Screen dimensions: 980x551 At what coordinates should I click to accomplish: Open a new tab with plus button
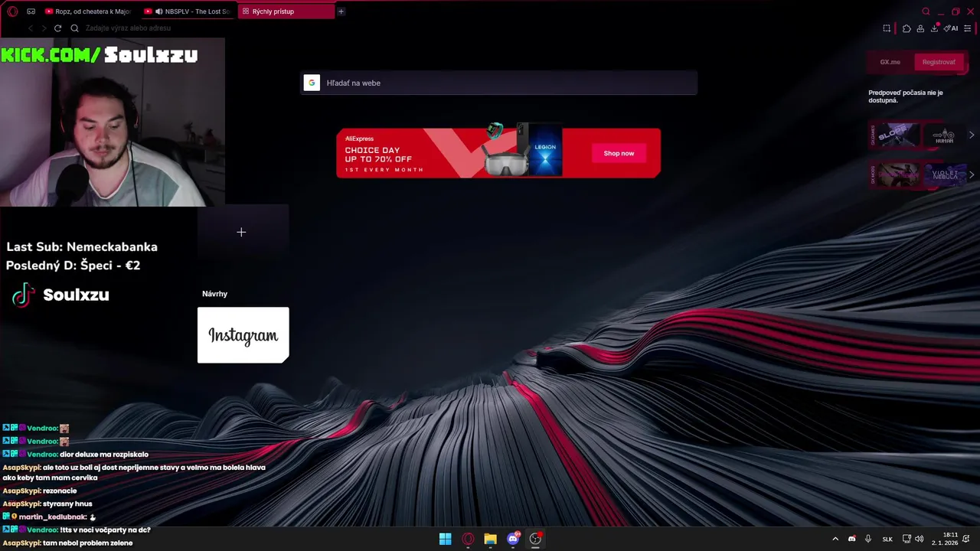(x=341, y=11)
